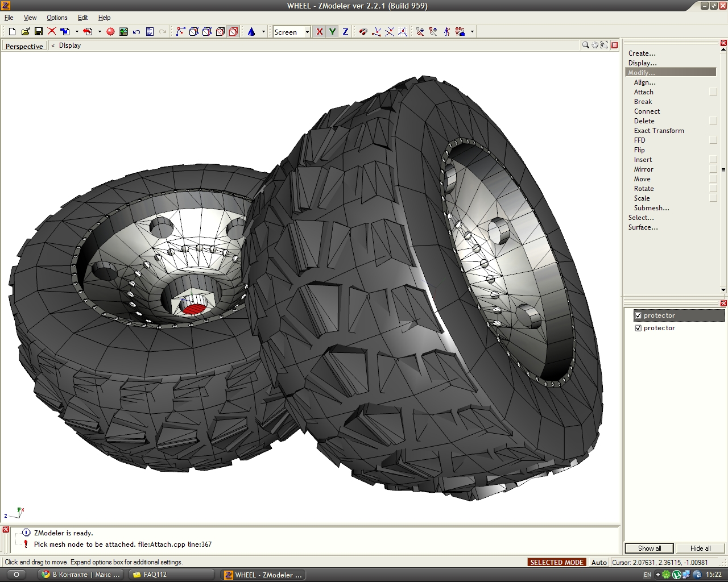The width and height of the screenshot is (728, 582).
Task: Click the Save file icon
Action: coord(39,32)
